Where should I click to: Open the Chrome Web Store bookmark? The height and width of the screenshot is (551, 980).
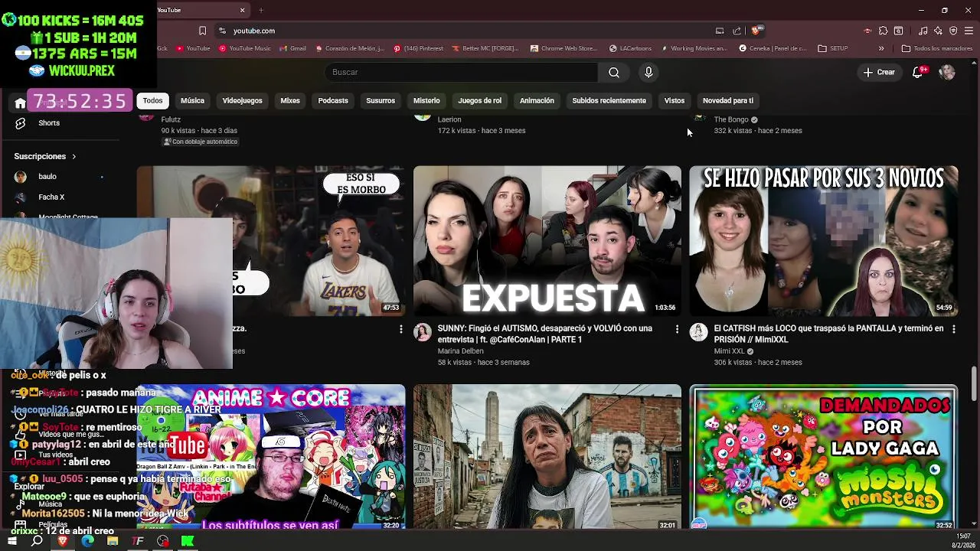point(563,48)
